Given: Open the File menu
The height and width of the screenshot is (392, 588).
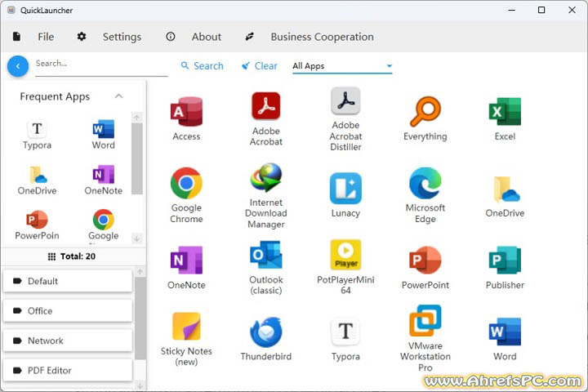Looking at the screenshot, I should tap(33, 37).
